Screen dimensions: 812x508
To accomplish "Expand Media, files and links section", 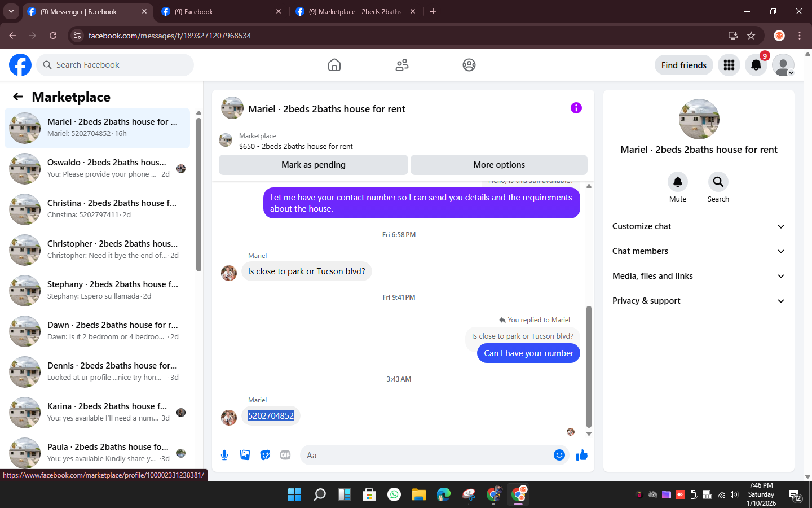I will click(699, 276).
